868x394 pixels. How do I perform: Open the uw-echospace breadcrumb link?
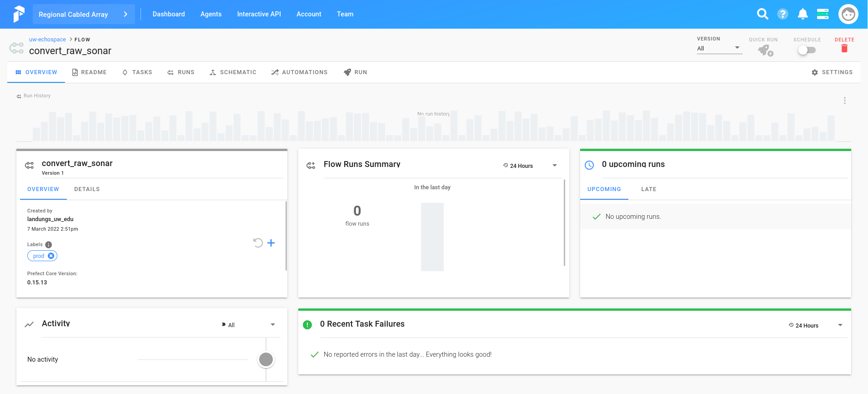pyautogui.click(x=47, y=40)
